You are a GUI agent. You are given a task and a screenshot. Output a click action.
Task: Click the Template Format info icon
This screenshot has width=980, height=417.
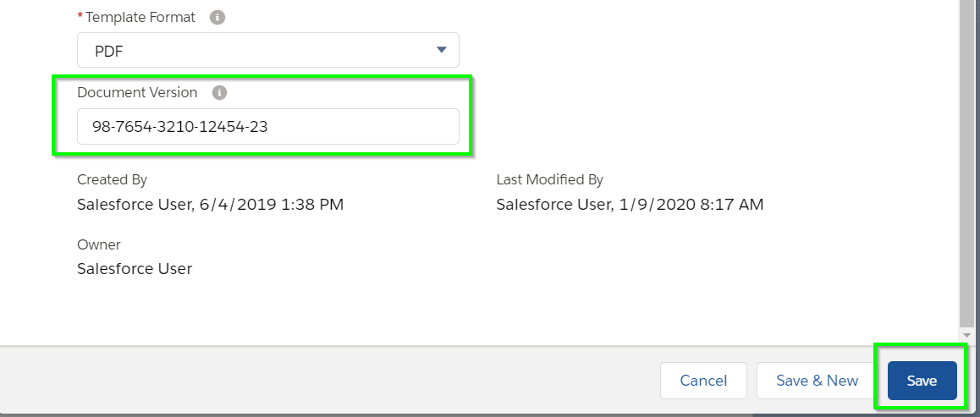point(217,18)
